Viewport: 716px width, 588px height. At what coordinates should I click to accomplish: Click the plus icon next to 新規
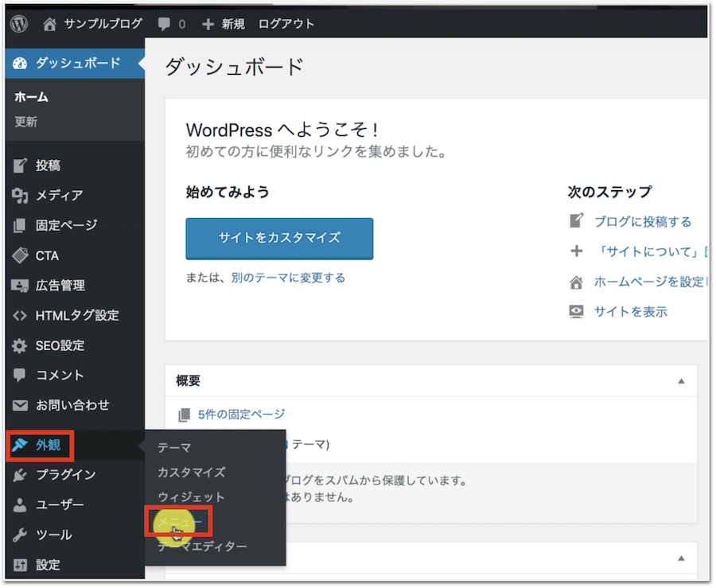point(208,24)
